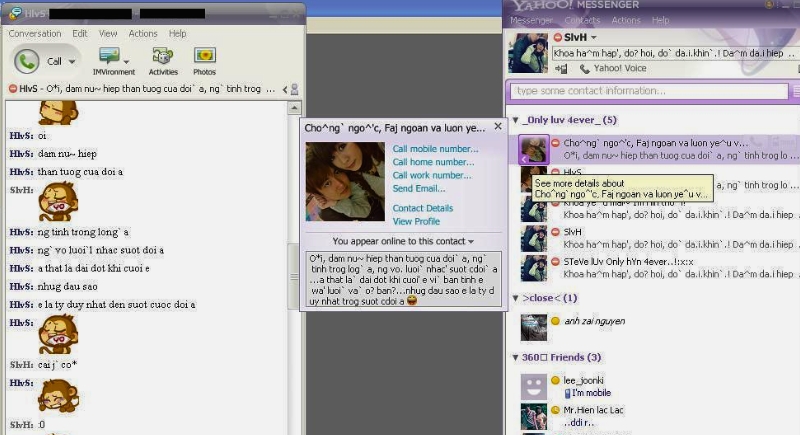The height and width of the screenshot is (435, 800).
Task: Click own avatar in Yahoo Messenger header
Action: (x=528, y=53)
